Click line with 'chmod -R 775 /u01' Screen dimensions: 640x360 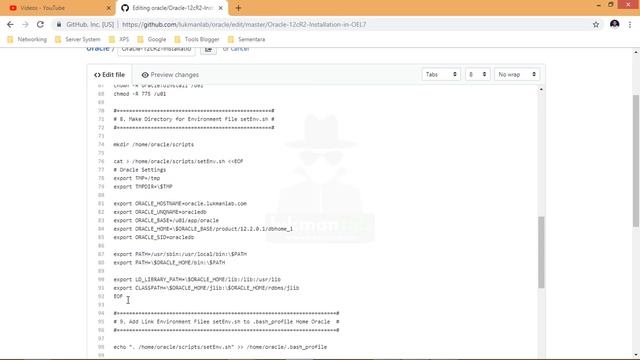140,94
